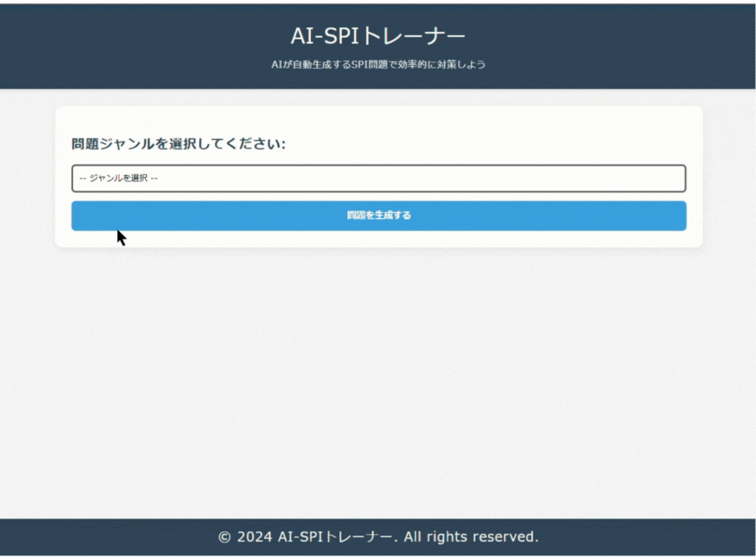Generate SPI questions with the blue button
Viewport: 756px width, 558px height.
click(x=378, y=215)
